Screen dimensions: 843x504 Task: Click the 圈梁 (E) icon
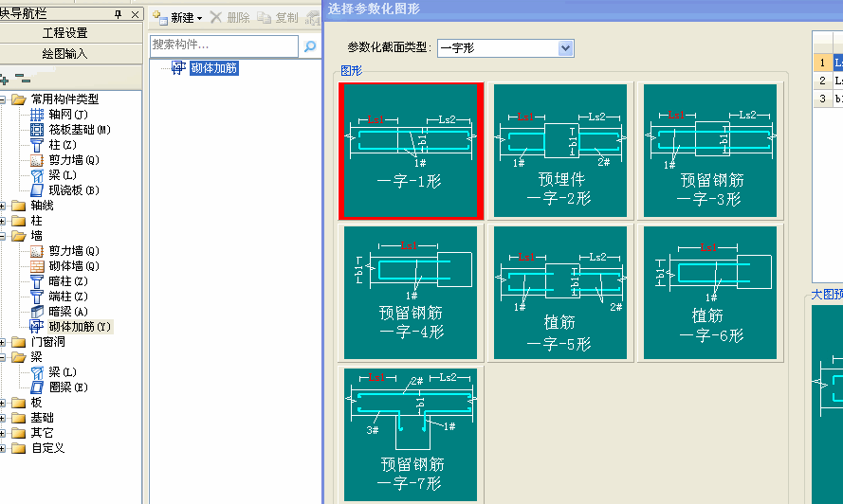tap(37, 387)
